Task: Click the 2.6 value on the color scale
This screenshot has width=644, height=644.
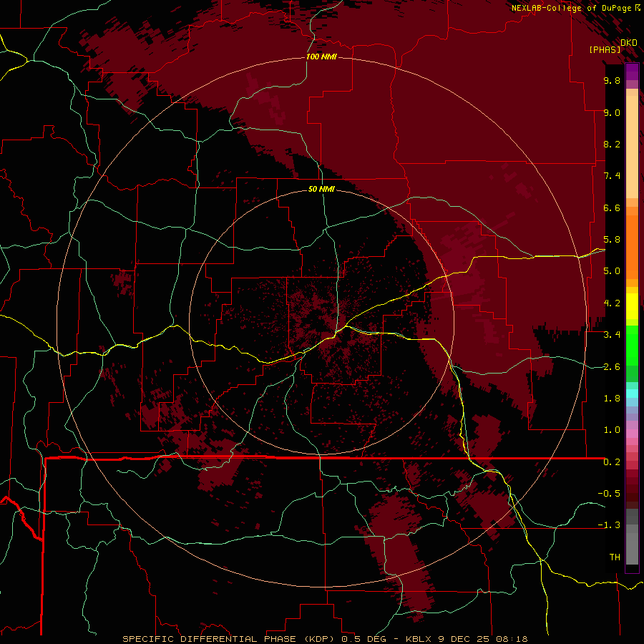Action: [612, 367]
